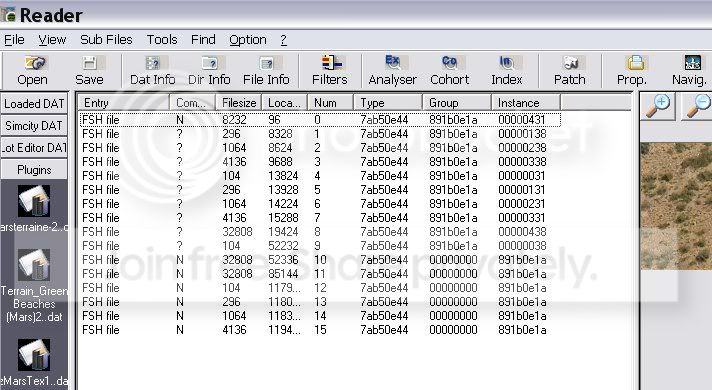Screen dimensions: 712x390
Task: Open the Tools menu
Action: (x=162, y=40)
